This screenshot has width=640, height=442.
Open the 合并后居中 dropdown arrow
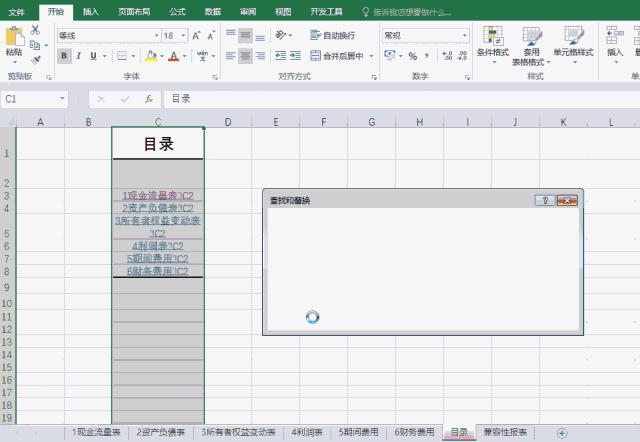click(x=371, y=56)
